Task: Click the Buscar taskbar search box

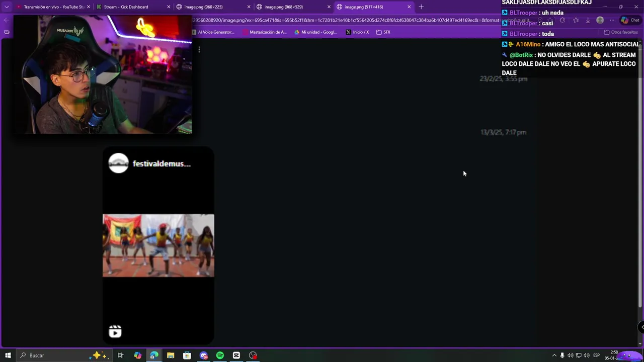Action: click(64, 355)
